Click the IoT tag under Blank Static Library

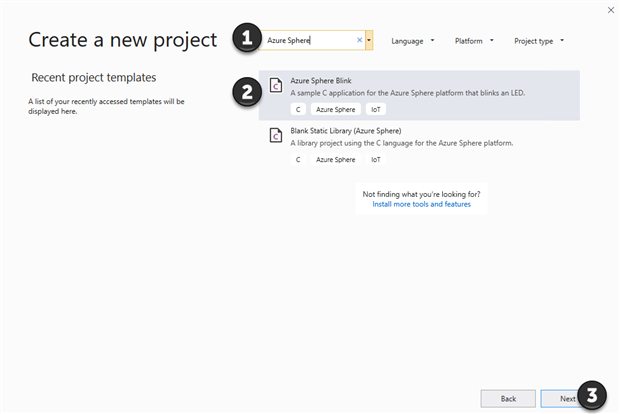pos(376,159)
